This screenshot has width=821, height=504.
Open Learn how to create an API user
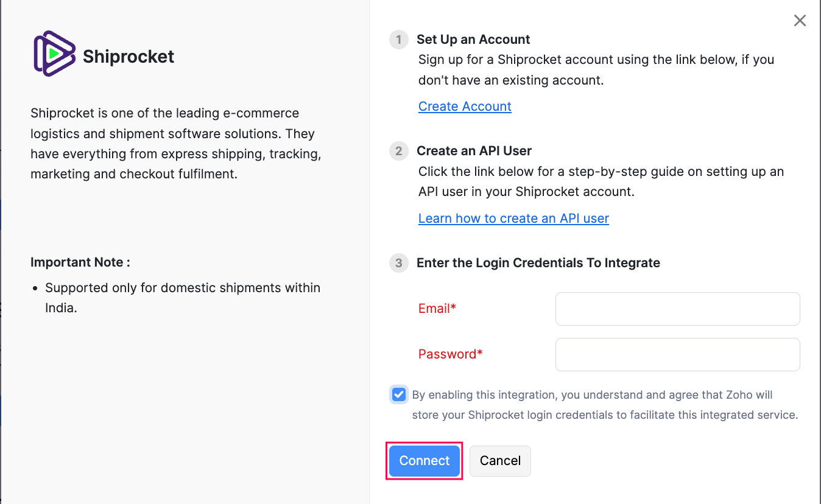pyautogui.click(x=513, y=219)
